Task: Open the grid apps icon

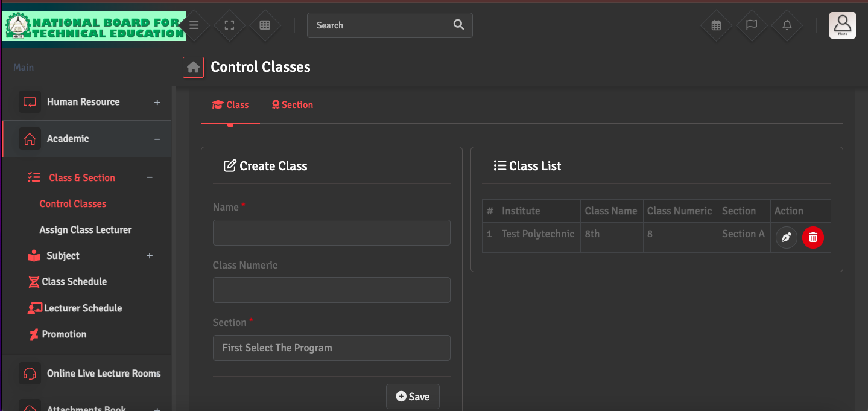Action: tap(265, 25)
